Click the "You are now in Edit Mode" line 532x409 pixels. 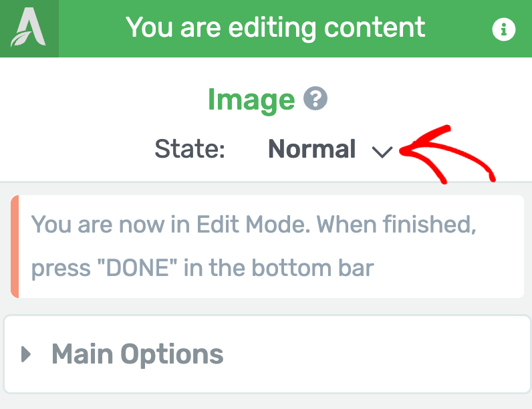[254, 225]
